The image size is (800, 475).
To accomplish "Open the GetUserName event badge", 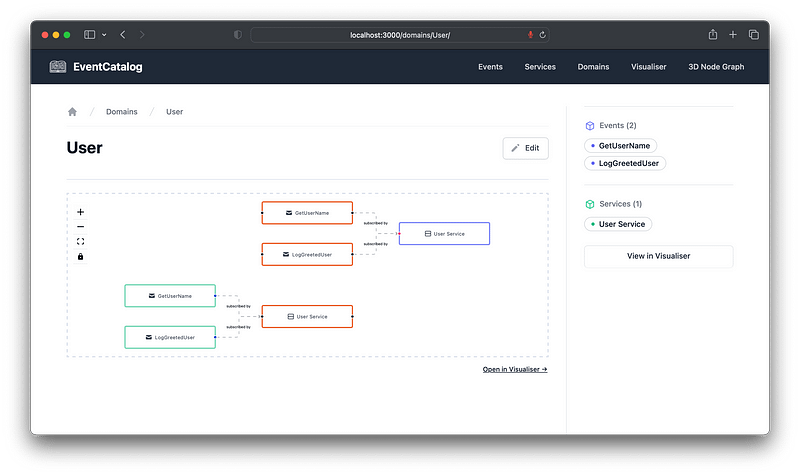I will [x=620, y=146].
